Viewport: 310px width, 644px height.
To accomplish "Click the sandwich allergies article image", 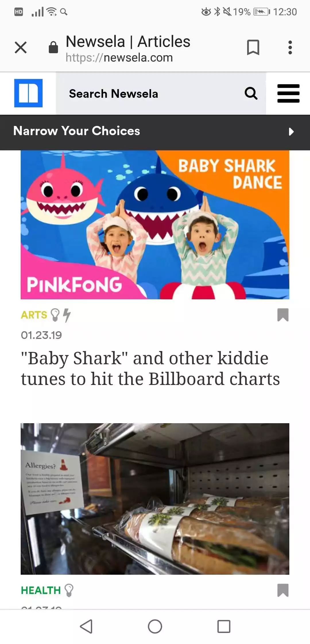I will pos(155,499).
